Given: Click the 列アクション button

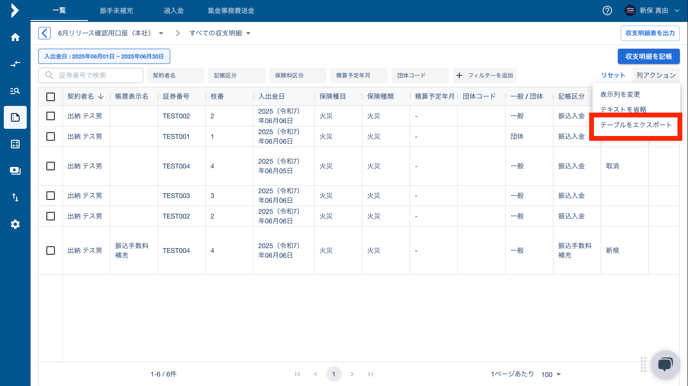Looking at the screenshot, I should tap(656, 75).
